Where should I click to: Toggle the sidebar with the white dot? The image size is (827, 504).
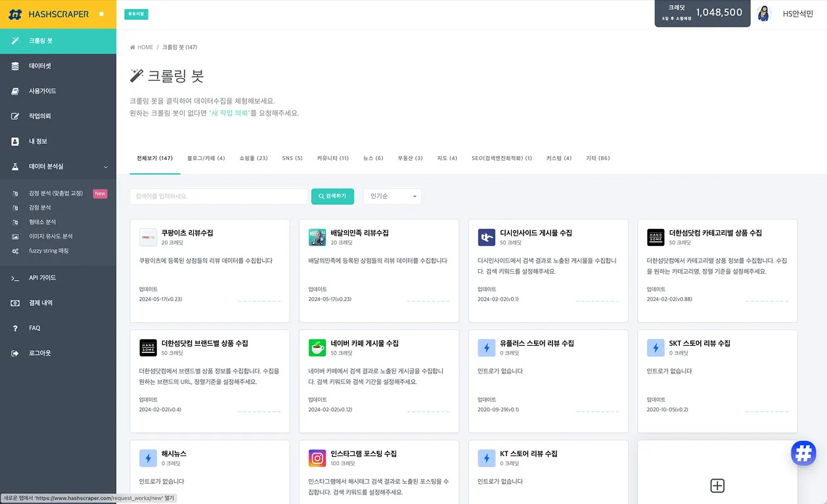101,14
